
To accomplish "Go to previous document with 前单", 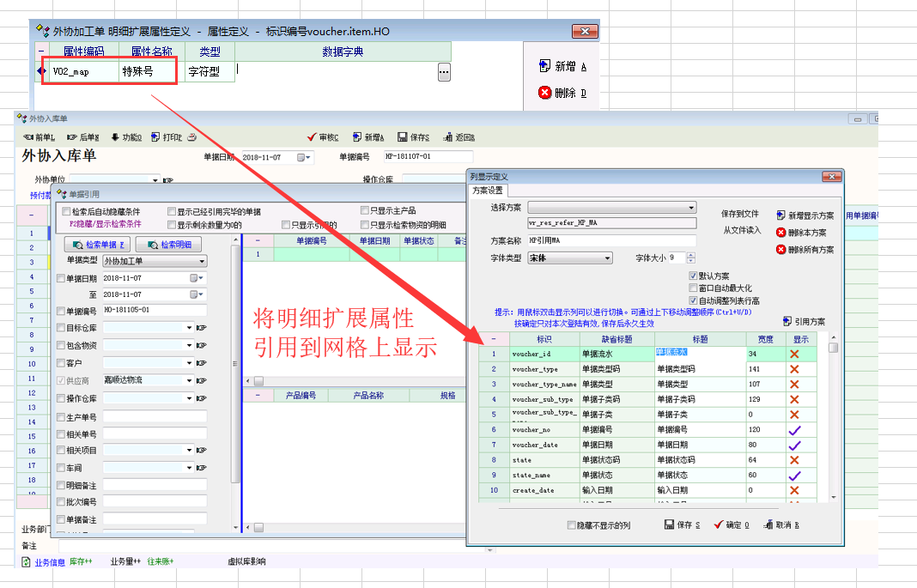I will point(39,137).
